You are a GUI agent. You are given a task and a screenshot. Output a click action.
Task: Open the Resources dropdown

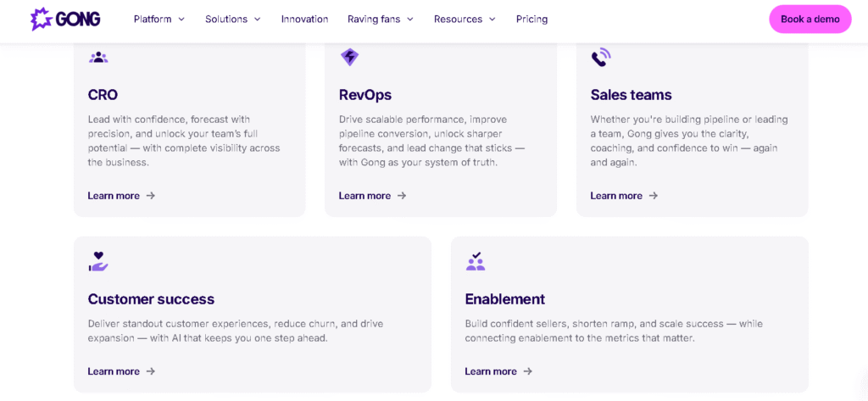[x=465, y=19]
